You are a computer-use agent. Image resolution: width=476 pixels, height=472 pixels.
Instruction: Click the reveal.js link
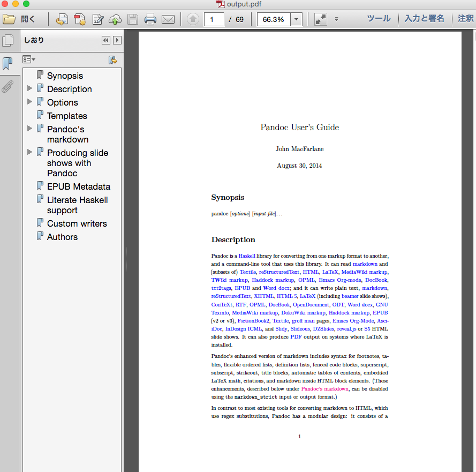tap(346, 329)
